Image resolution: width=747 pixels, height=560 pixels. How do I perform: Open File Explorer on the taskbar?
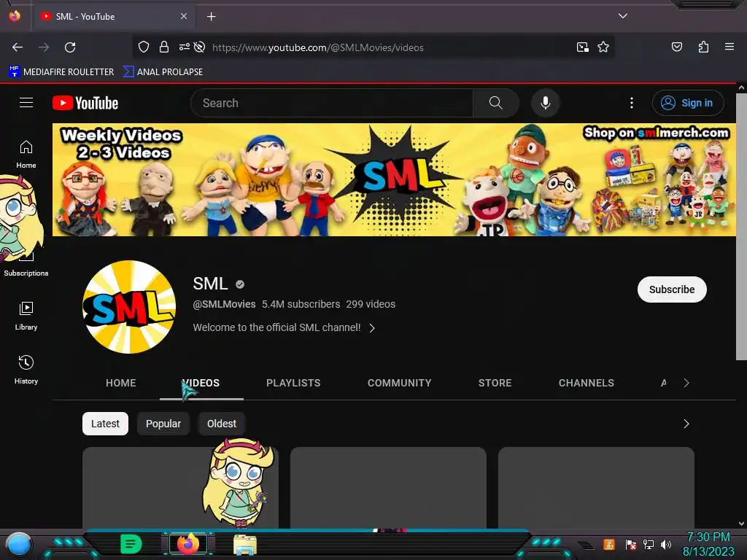pos(245,545)
